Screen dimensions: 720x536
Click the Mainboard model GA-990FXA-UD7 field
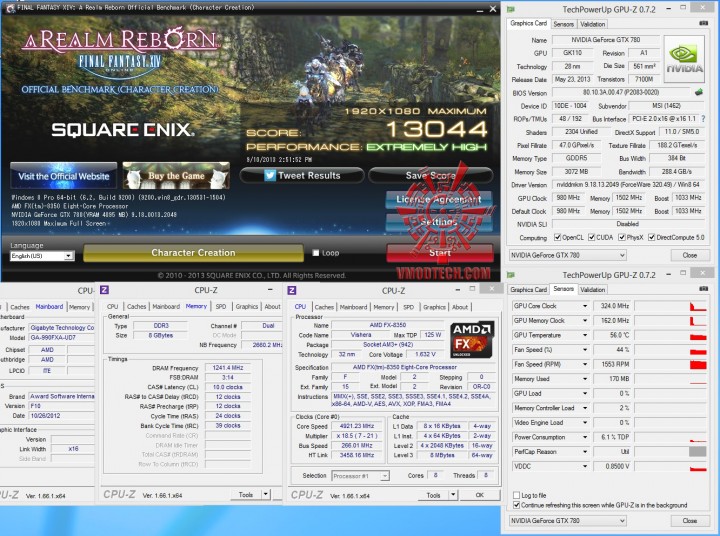62,338
